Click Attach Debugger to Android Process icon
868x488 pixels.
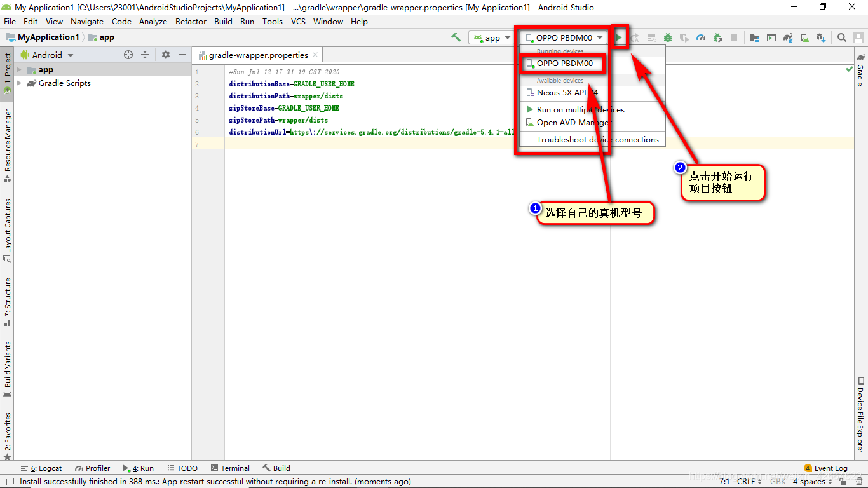[x=717, y=37]
